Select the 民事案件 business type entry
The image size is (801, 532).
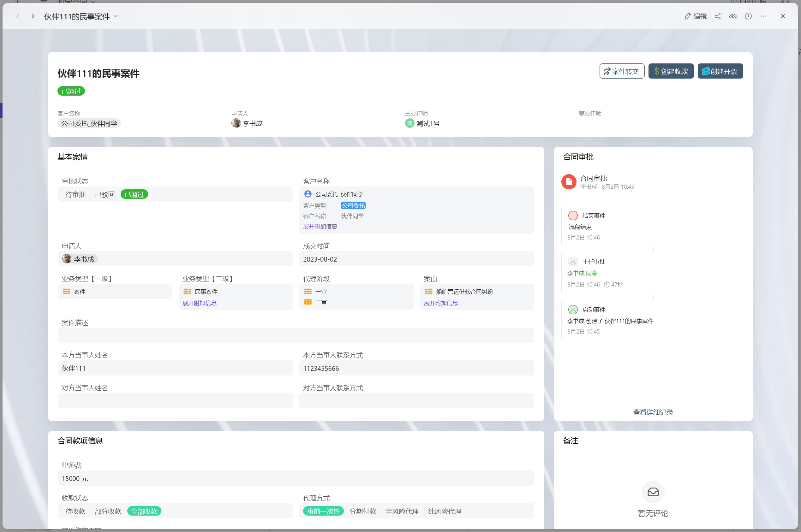point(205,292)
